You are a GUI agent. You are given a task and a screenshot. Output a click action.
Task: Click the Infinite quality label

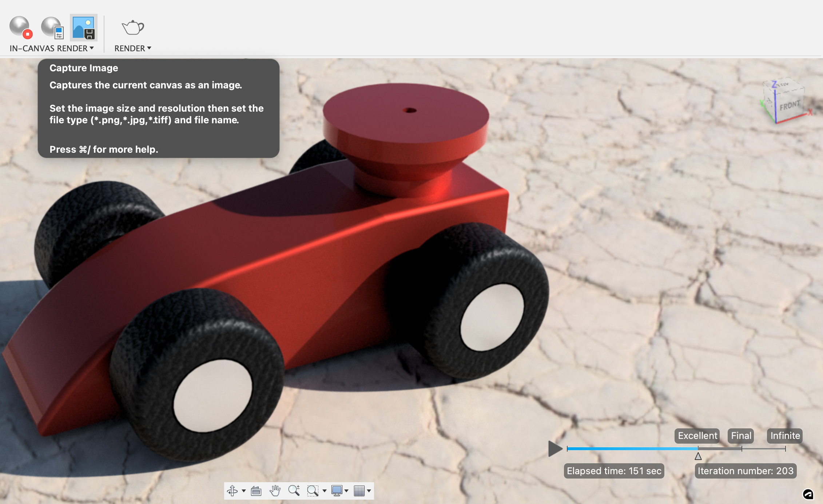pos(785,436)
